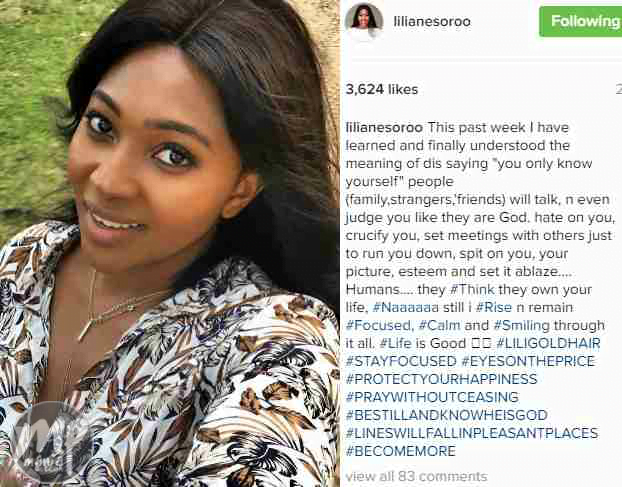
Task: Click the lilianesoroo name in the caption
Action: pyautogui.click(x=384, y=128)
